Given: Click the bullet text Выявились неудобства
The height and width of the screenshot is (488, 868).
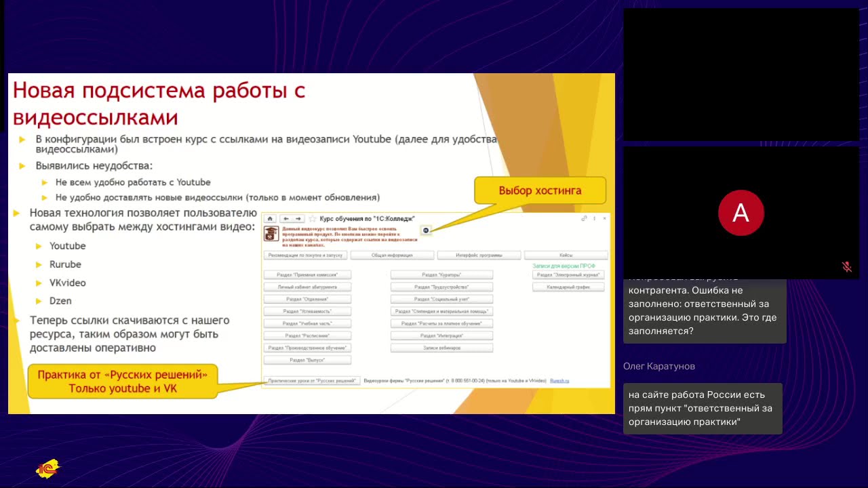Looking at the screenshot, I should click(x=94, y=165).
